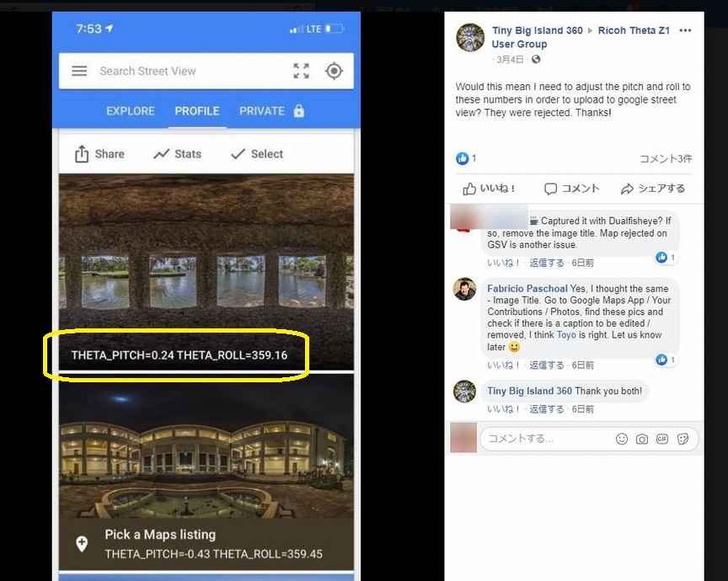Open the post options three-dots menu
The height and width of the screenshot is (581, 728).
click(x=685, y=30)
